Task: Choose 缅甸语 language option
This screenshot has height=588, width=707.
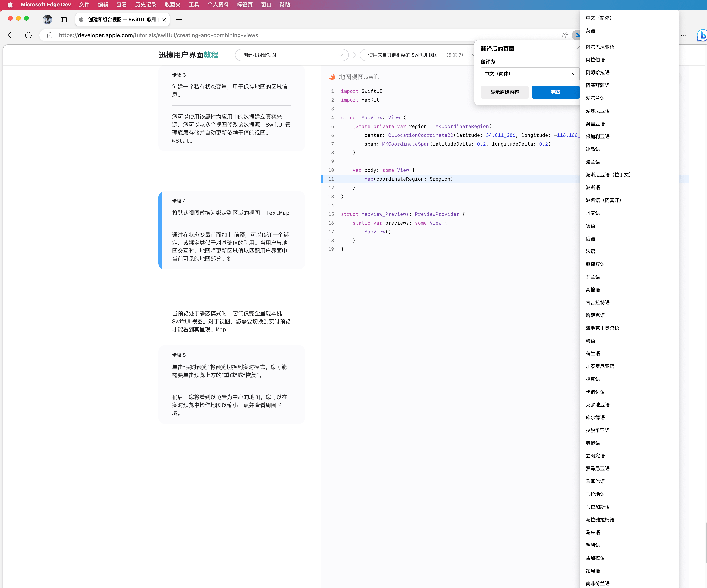Action: (629, 571)
